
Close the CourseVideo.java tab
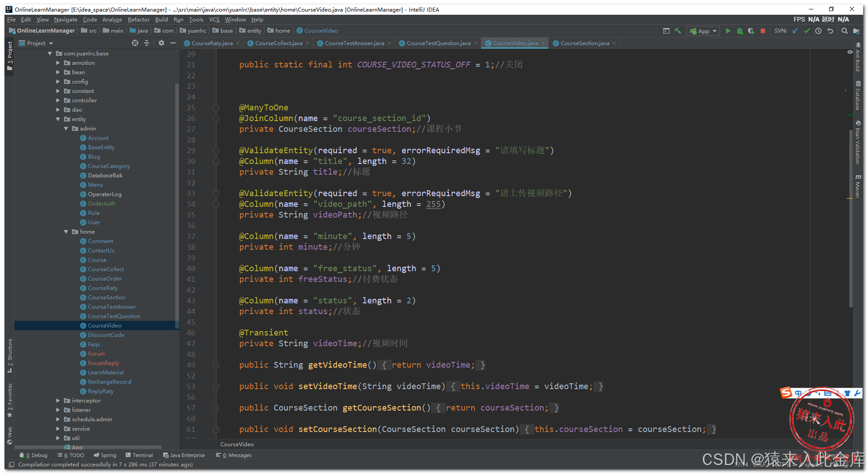[x=543, y=43]
